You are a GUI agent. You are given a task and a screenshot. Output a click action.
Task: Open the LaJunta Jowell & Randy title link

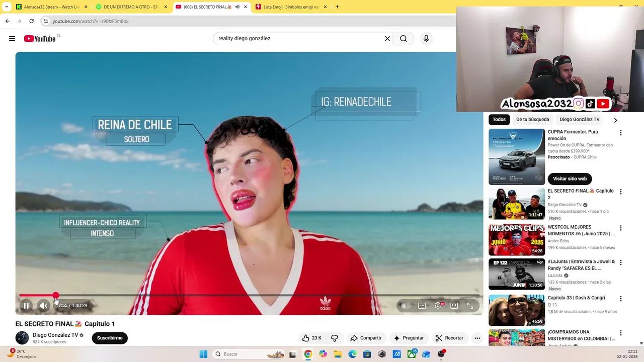pos(581,265)
